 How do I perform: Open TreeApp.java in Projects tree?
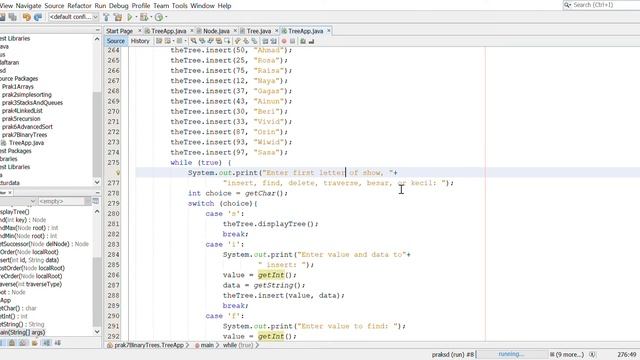point(27,143)
